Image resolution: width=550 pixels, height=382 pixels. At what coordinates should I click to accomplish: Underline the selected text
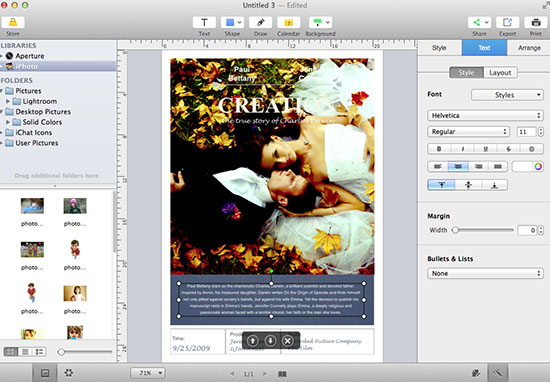click(485, 149)
